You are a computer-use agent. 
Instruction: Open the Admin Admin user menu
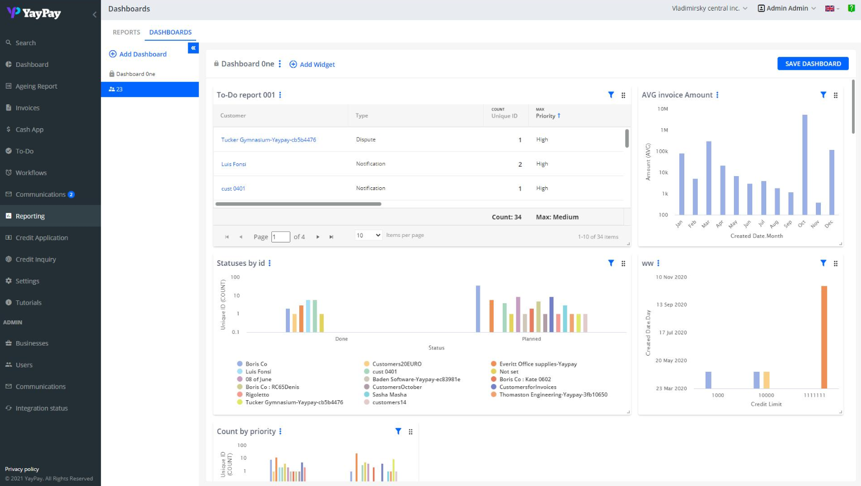pyautogui.click(x=786, y=8)
